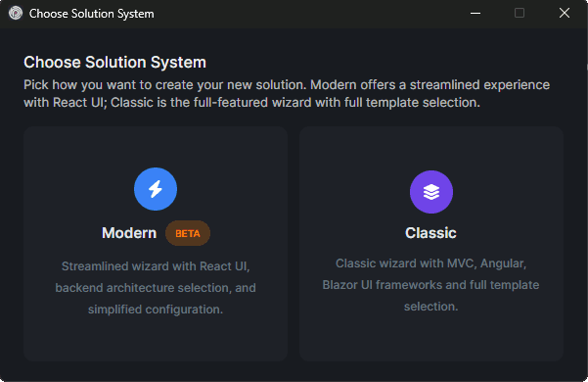Select the Modern solution card title
588x382 pixels.
tap(129, 233)
